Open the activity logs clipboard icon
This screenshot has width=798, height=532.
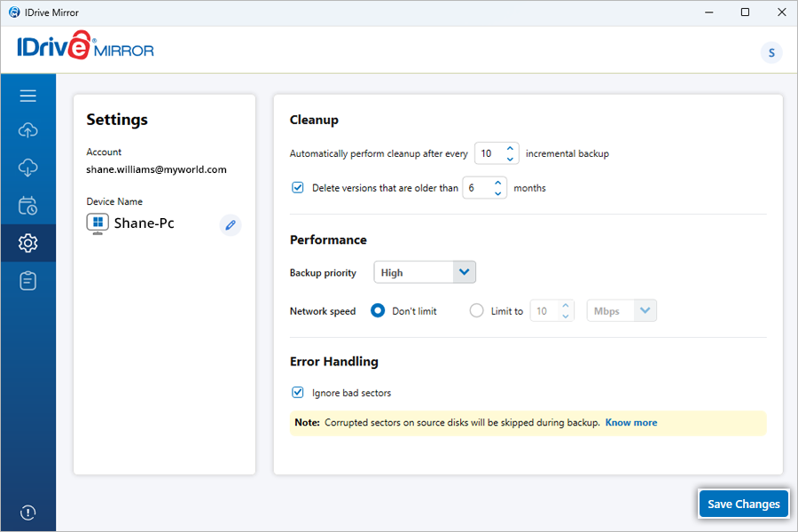tap(27, 280)
